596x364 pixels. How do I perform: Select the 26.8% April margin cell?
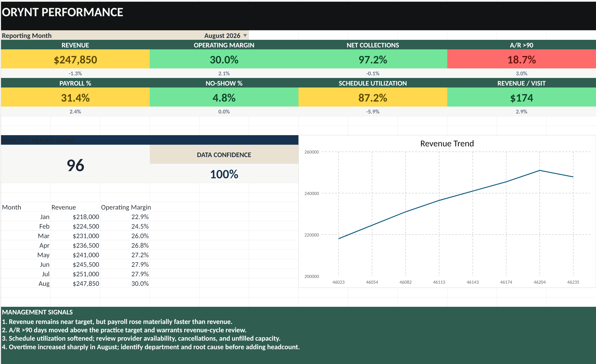pos(125,245)
